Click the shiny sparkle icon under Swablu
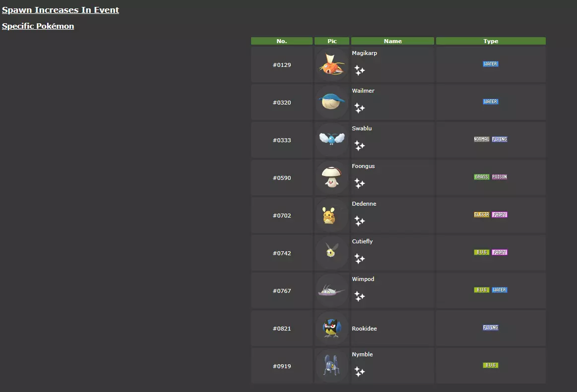This screenshot has width=577, height=392. 360,146
